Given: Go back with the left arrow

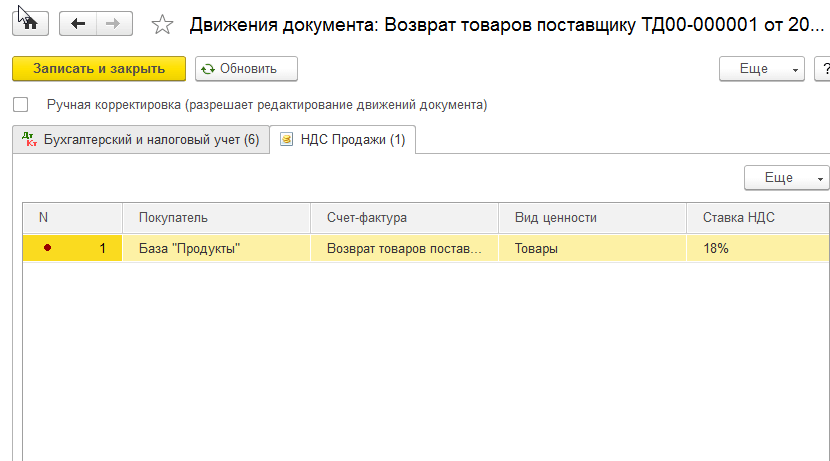Looking at the screenshot, I should [79, 23].
